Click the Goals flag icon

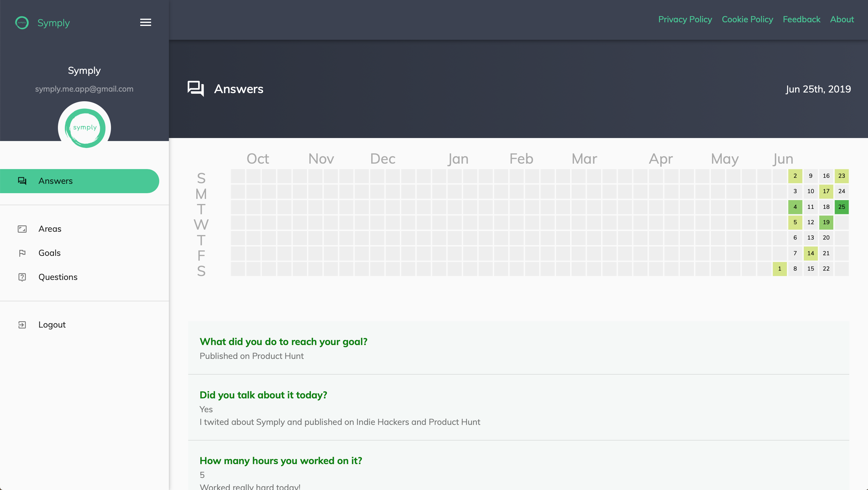tap(22, 253)
